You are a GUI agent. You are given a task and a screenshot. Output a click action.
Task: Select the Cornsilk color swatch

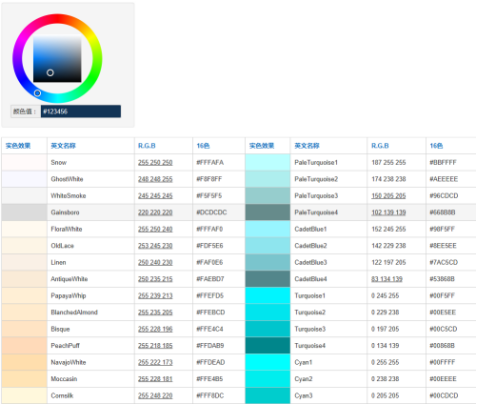pos(24,396)
